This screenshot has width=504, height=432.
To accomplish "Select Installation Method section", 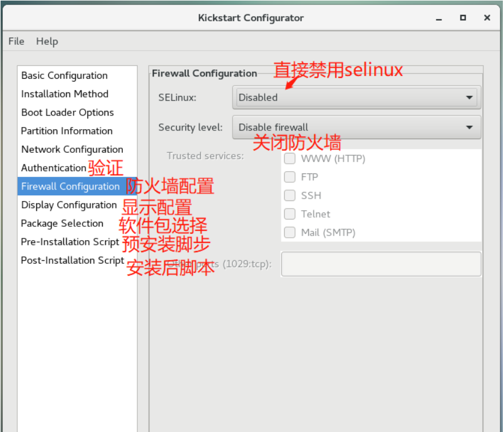I will (x=77, y=94).
